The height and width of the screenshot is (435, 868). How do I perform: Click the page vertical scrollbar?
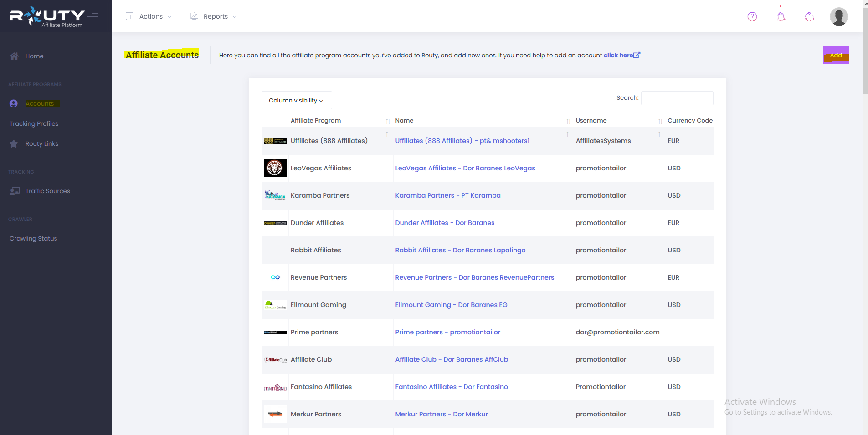pyautogui.click(x=865, y=51)
